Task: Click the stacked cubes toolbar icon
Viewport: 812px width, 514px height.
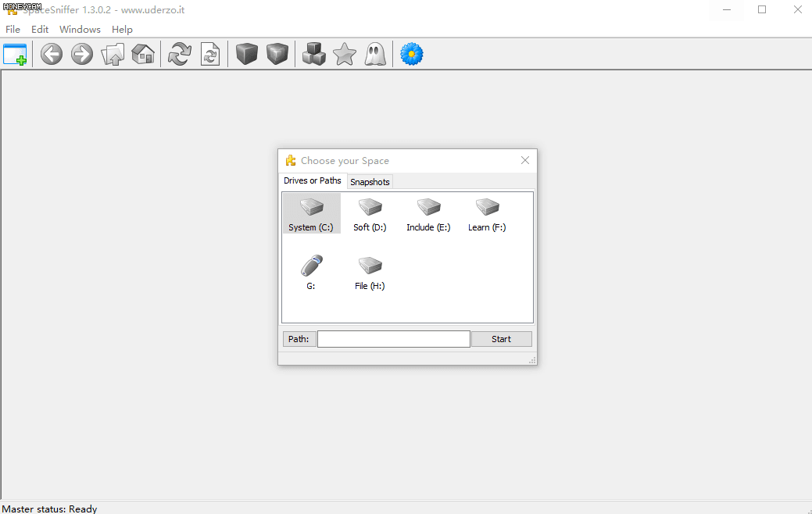Action: click(314, 55)
